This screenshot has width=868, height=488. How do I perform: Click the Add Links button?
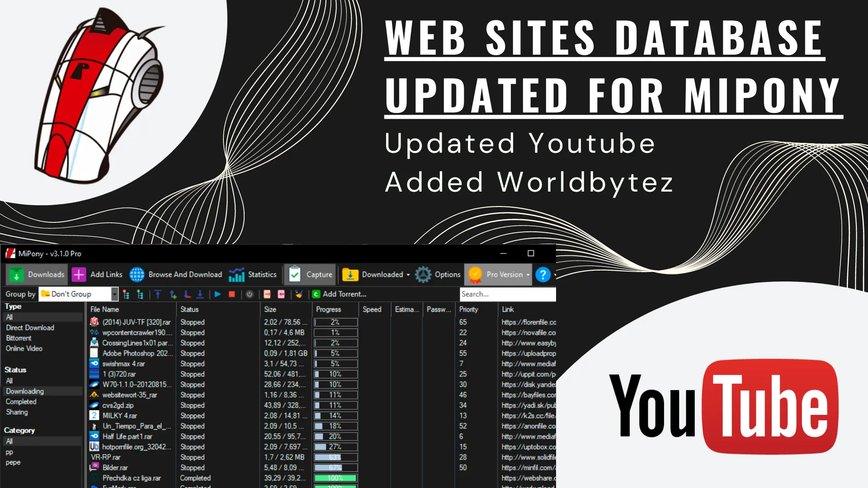point(97,274)
